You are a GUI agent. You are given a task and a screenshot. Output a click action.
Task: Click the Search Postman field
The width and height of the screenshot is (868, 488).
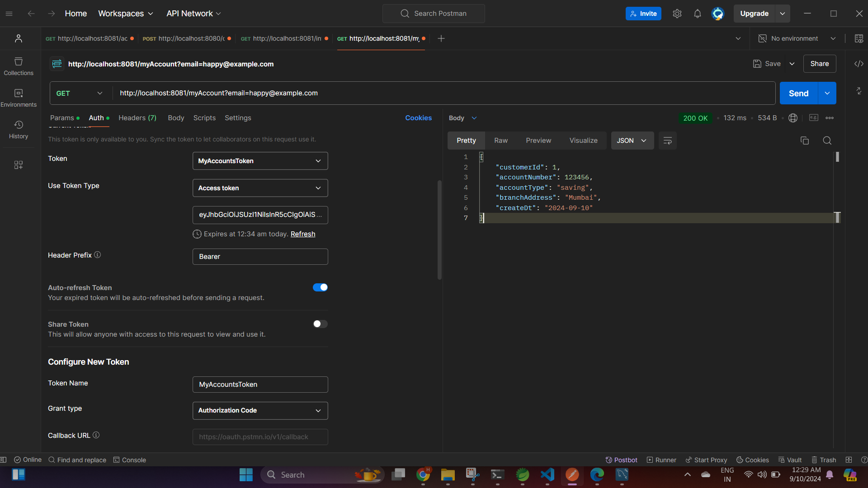tap(434, 14)
